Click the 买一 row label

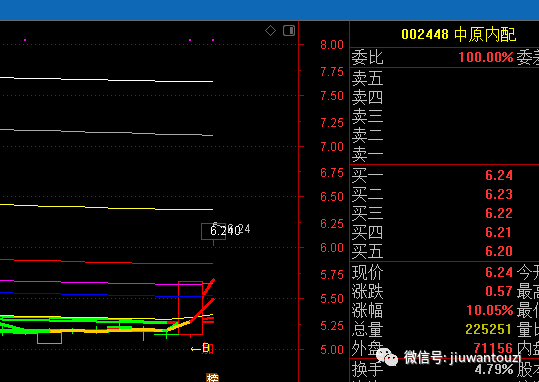[367, 175]
